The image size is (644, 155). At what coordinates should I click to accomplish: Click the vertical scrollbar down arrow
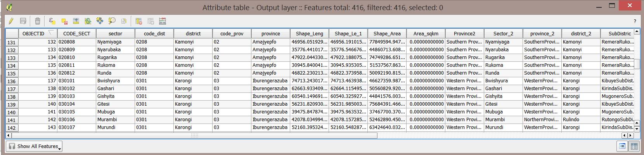(x=637, y=129)
